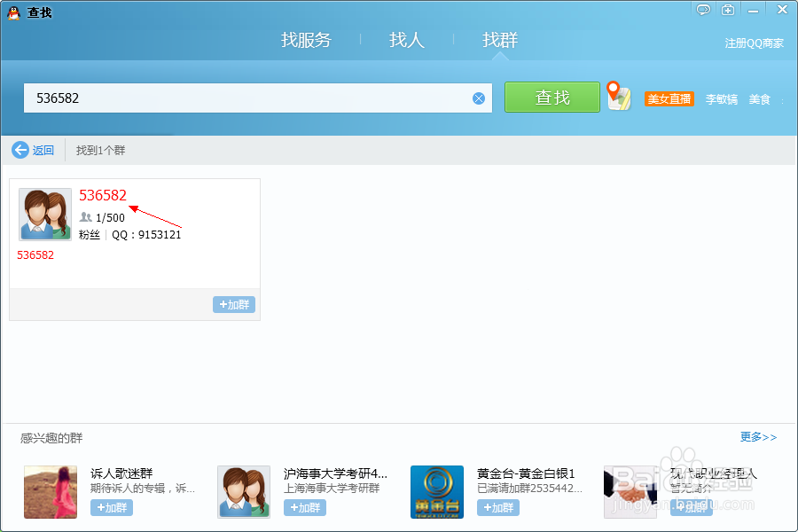Minimize the 查找 window
The image size is (798, 532).
click(x=753, y=10)
